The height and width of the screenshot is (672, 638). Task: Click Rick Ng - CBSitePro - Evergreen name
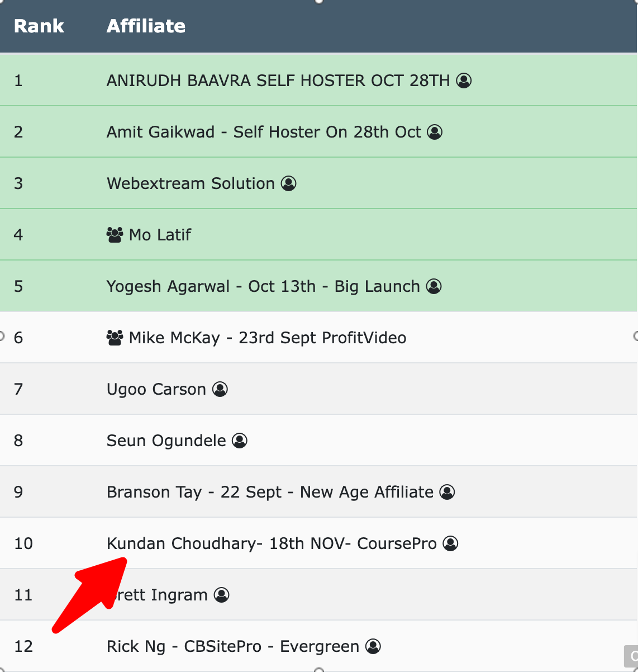point(233,647)
